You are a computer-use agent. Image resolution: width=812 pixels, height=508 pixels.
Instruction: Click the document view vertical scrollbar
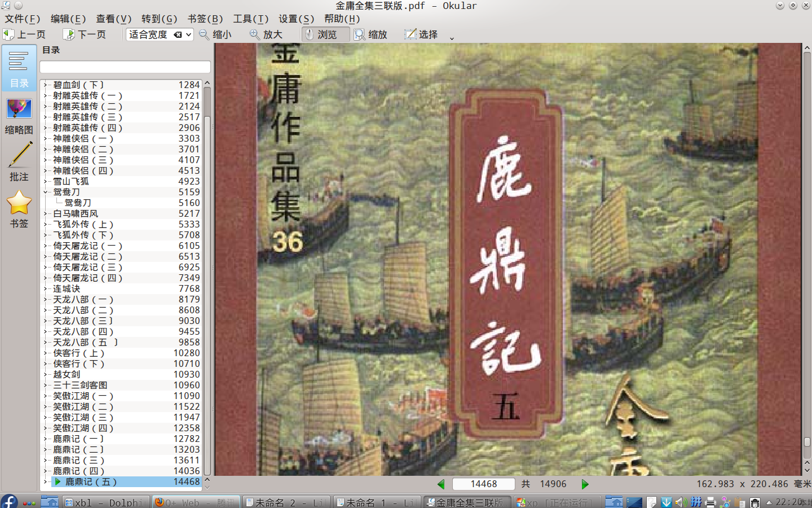point(807,254)
